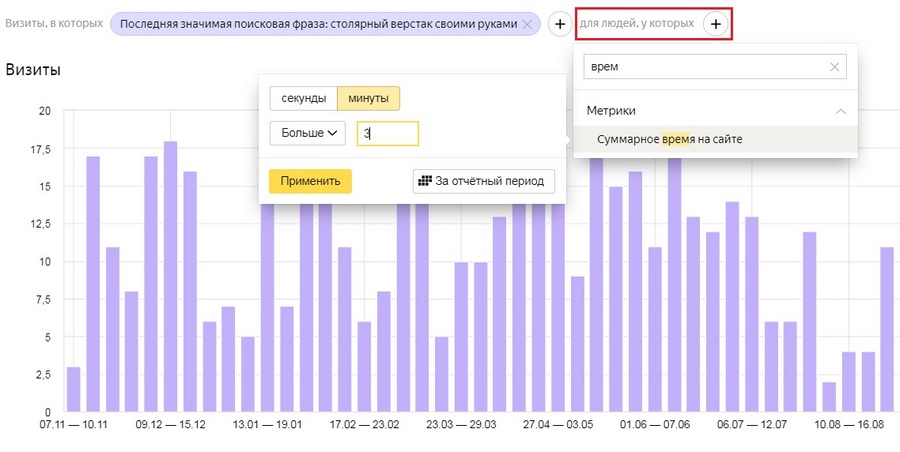Focus the numeric value field containing 3
The width and height of the screenshot is (900, 452).
pos(388,133)
